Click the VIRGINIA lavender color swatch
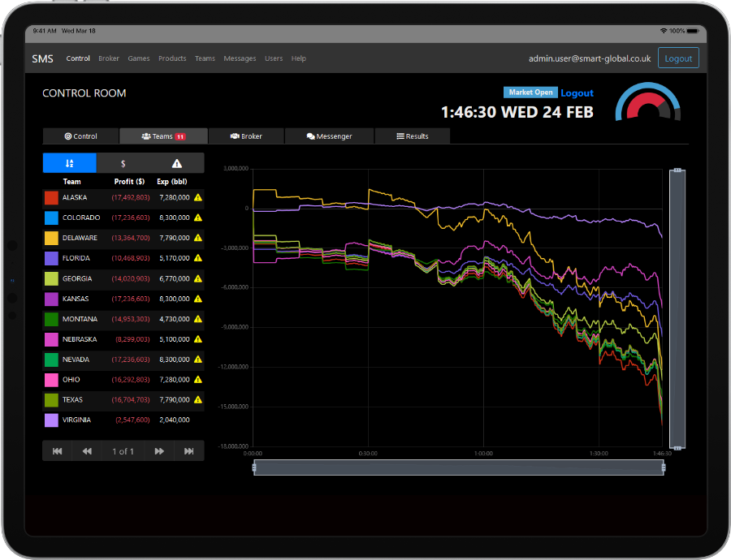Screen dimensions: 731x560 click(x=51, y=420)
